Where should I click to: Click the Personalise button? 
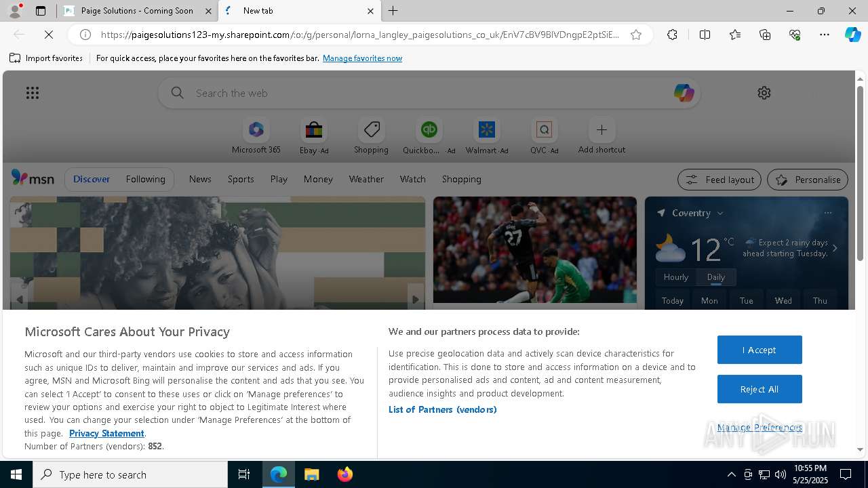click(x=808, y=180)
